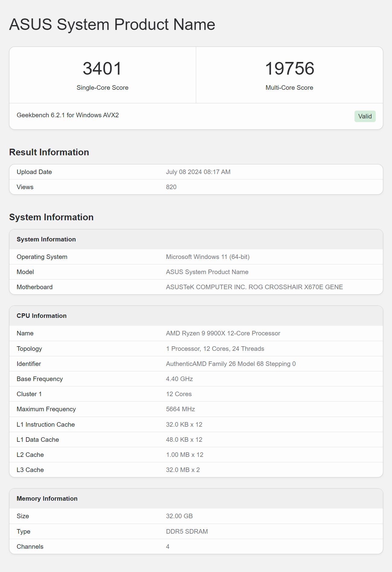392x572 pixels.
Task: Click L3 Cache value '32.0 MB x 2'
Action: click(183, 470)
